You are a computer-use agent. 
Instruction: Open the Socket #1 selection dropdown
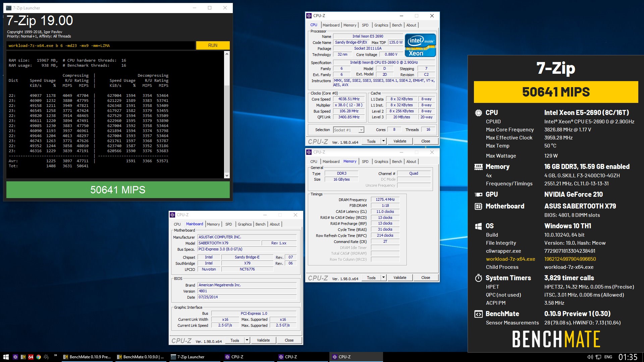click(348, 130)
